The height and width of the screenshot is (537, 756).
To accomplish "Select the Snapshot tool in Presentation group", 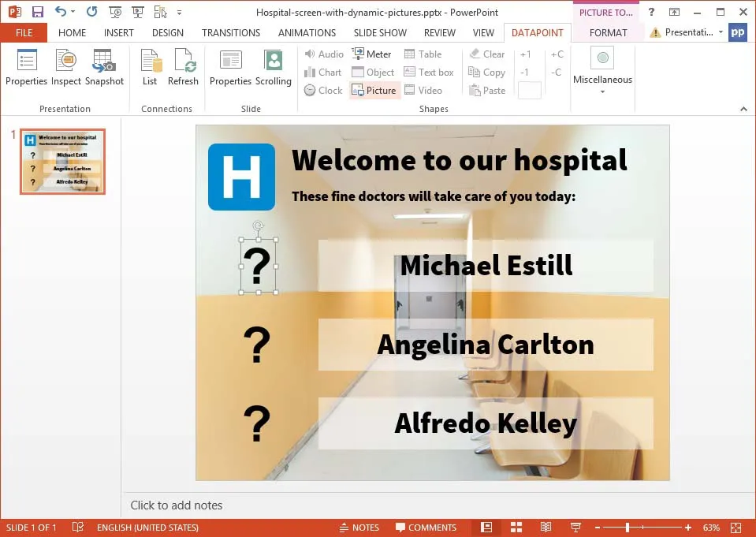I will (x=104, y=67).
